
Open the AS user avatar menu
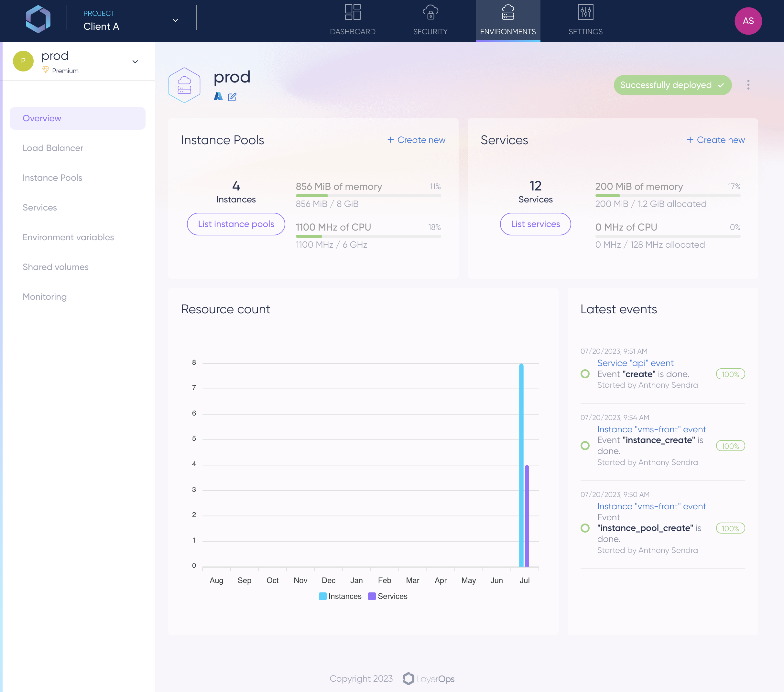click(748, 21)
